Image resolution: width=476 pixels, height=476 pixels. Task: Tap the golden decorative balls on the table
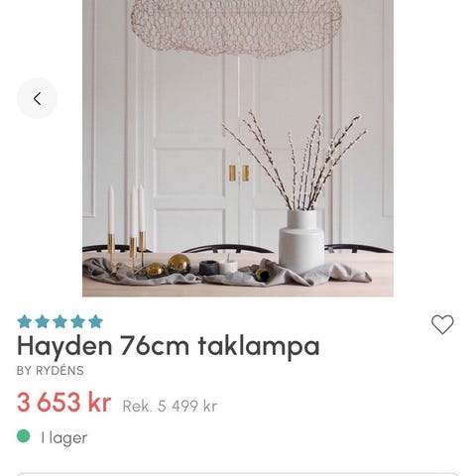(x=169, y=267)
